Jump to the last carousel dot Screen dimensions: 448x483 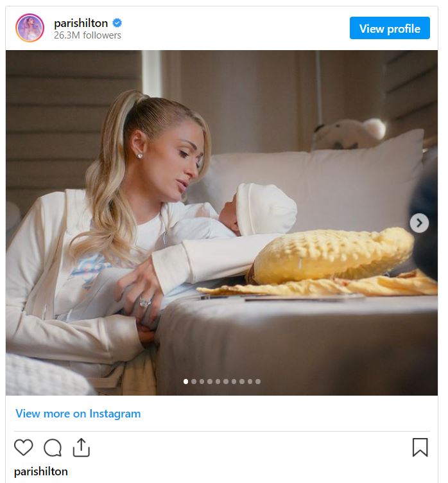(258, 382)
